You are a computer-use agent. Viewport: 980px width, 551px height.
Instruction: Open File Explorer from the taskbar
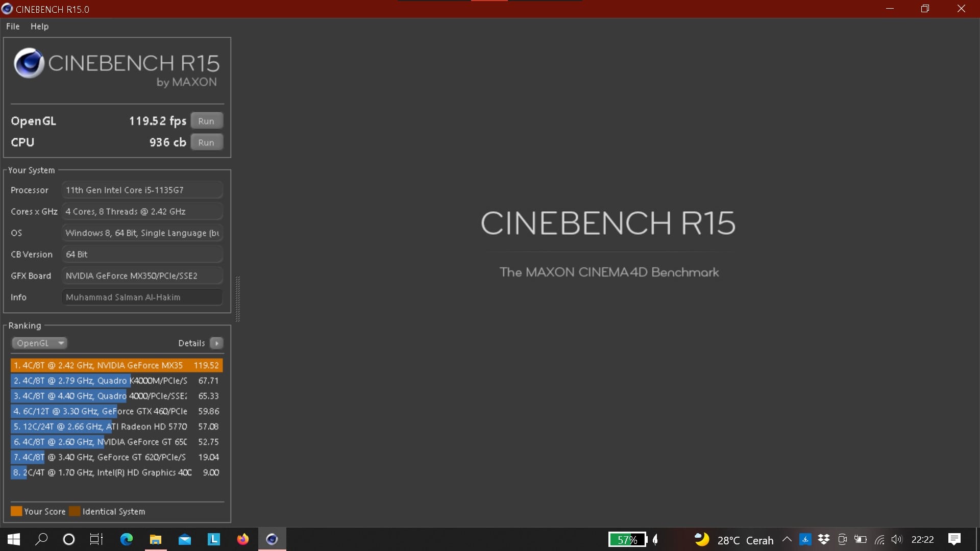point(155,539)
